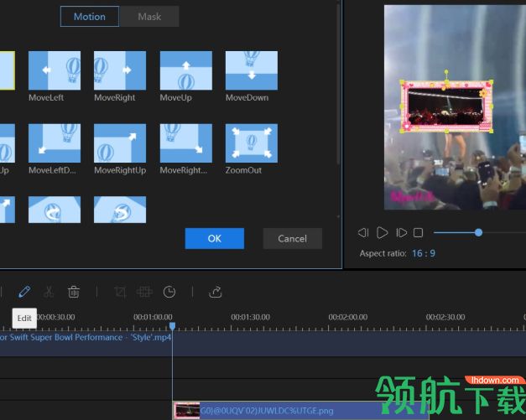Image resolution: width=526 pixels, height=420 pixels.
Task: Open the 16 : 9 aspect ratio selector
Action: point(424,253)
